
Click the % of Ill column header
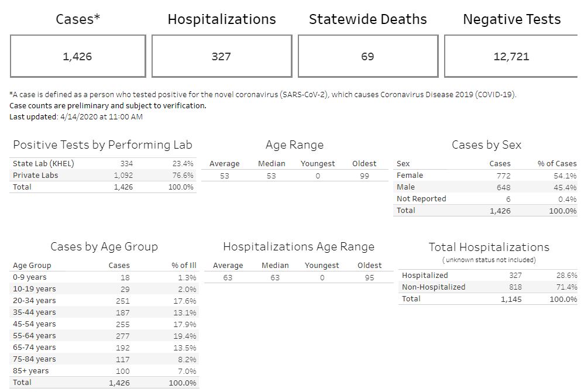click(184, 266)
